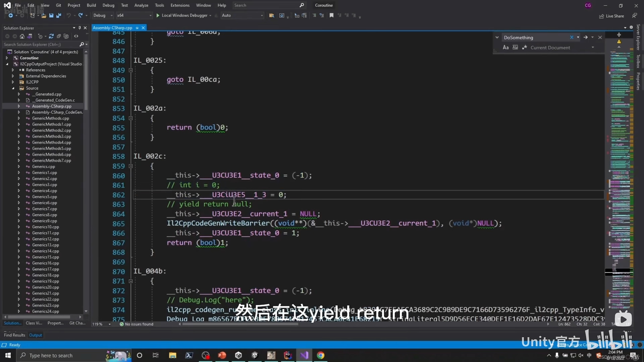The height and width of the screenshot is (362, 644).
Task: Click the Solution Explorer search magnifier icon
Action: [82, 44]
